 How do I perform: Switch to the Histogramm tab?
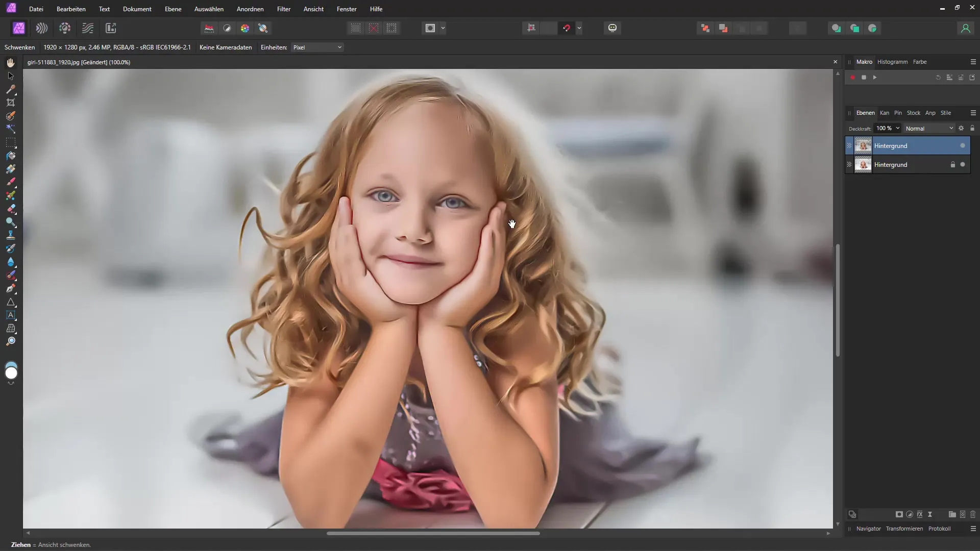(x=893, y=62)
